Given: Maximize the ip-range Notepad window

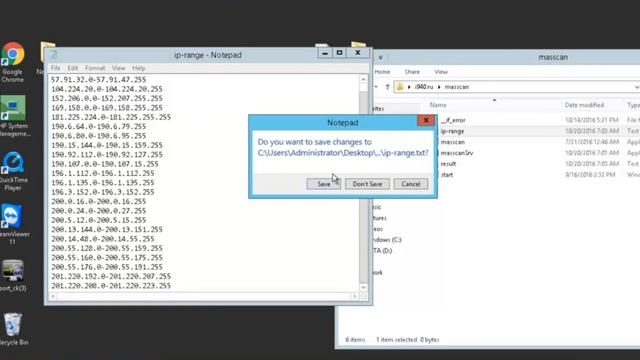Looking at the screenshot, I should pos(339,53).
